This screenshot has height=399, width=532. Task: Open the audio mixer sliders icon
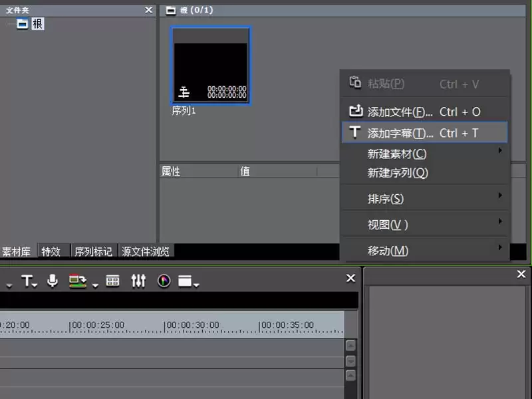(138, 281)
